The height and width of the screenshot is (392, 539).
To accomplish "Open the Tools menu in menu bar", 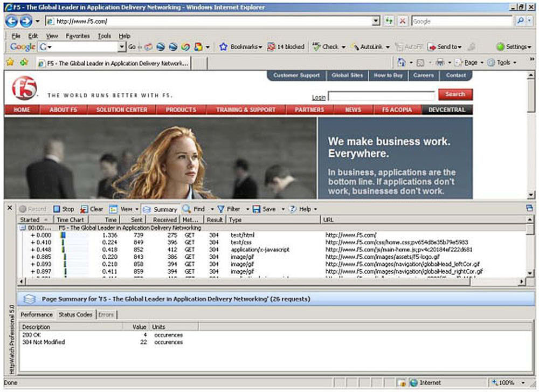I will (x=104, y=36).
